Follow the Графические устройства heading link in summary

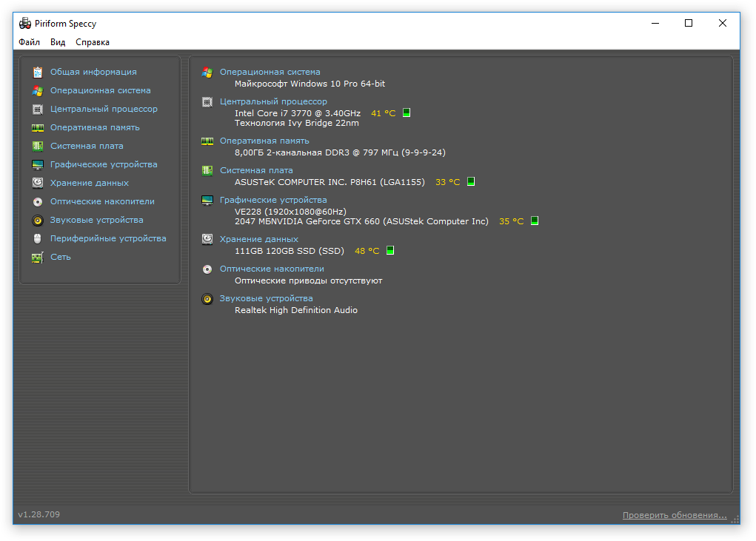tap(273, 200)
